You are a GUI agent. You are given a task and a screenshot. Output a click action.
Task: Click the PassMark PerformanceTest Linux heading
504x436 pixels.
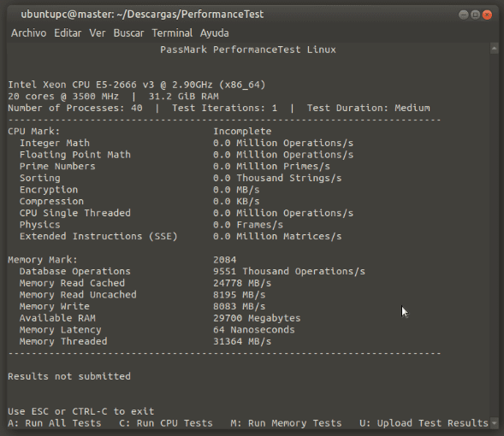[x=248, y=50]
